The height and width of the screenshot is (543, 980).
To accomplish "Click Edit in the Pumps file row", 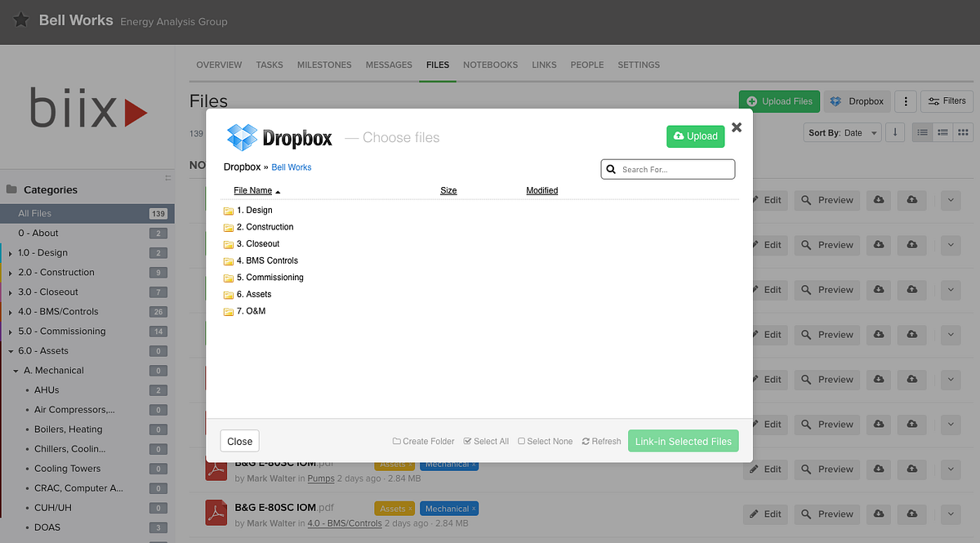I will 765,469.
